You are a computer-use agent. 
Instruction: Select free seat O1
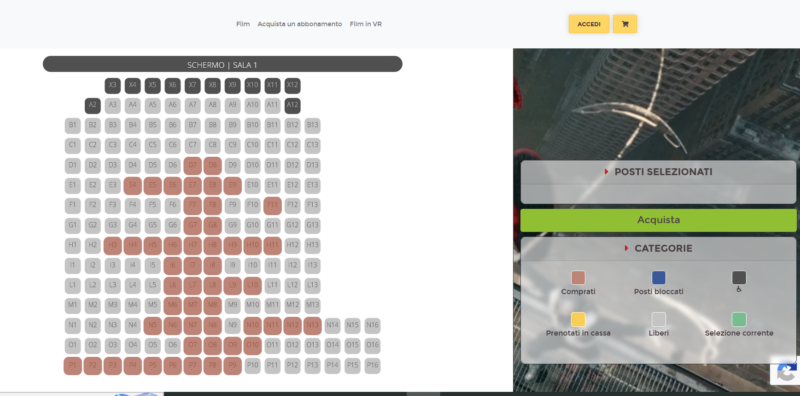click(x=72, y=345)
